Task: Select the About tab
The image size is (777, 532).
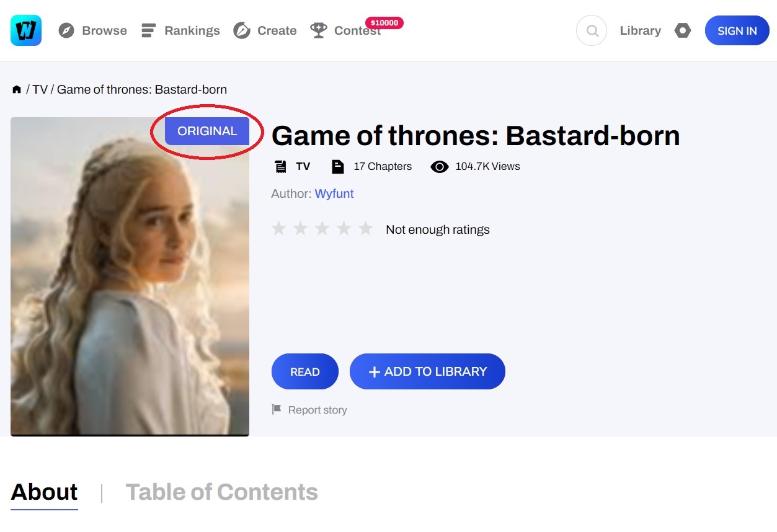Action: point(44,492)
